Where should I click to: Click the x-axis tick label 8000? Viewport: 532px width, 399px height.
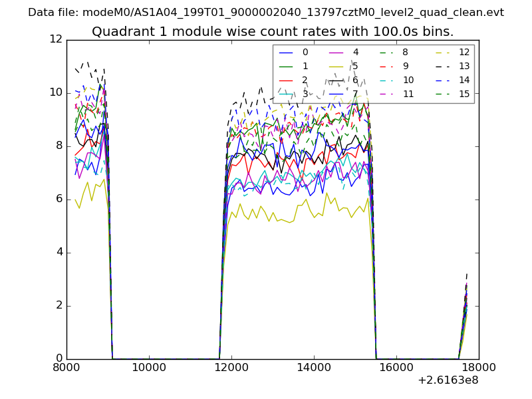pyautogui.click(x=66, y=368)
